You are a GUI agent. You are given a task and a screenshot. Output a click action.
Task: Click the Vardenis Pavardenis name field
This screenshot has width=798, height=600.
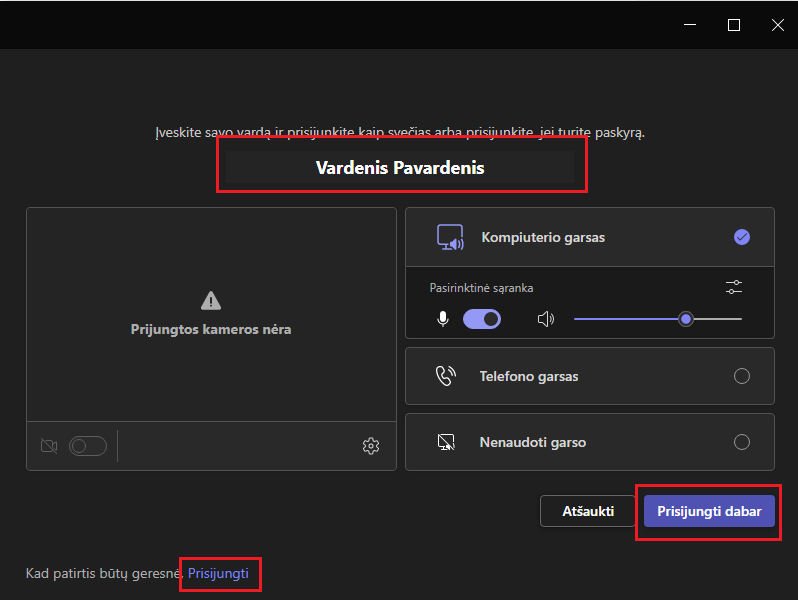click(x=400, y=168)
